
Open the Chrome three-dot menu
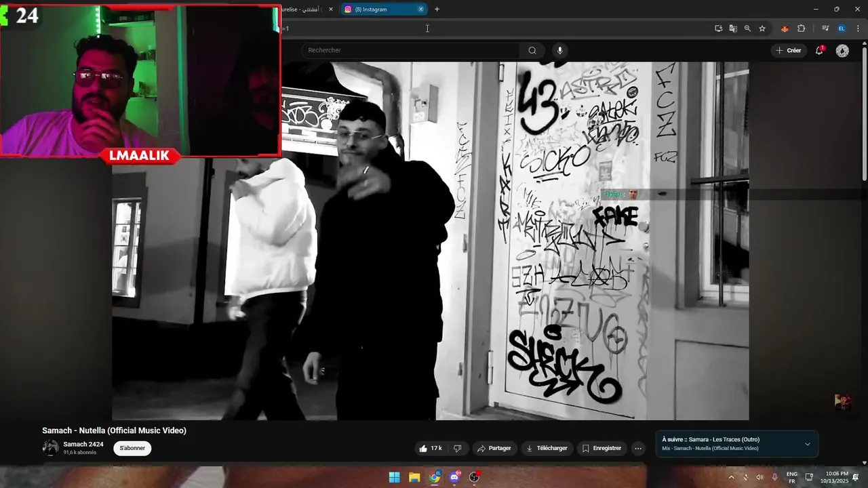click(x=857, y=28)
